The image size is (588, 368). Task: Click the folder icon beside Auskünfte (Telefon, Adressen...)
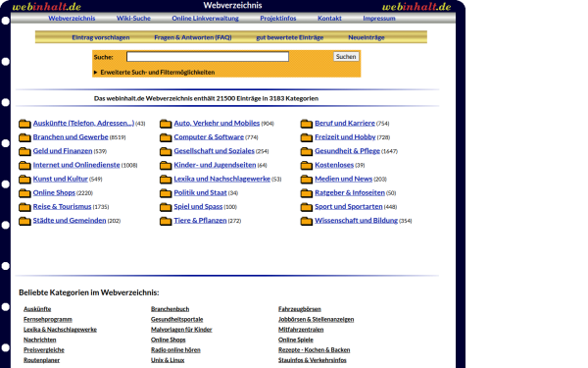[24, 124]
